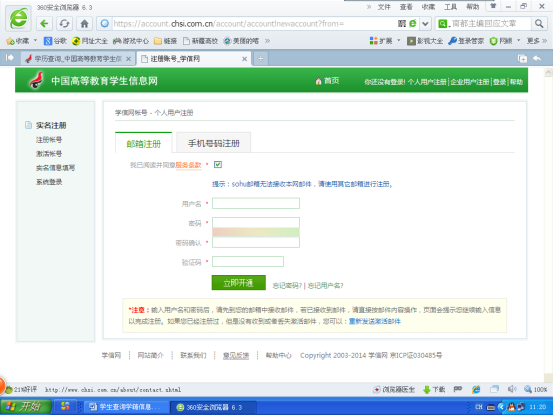Expand the 扩展 dropdown arrow
The height and width of the screenshot is (415, 553).
[399, 41]
